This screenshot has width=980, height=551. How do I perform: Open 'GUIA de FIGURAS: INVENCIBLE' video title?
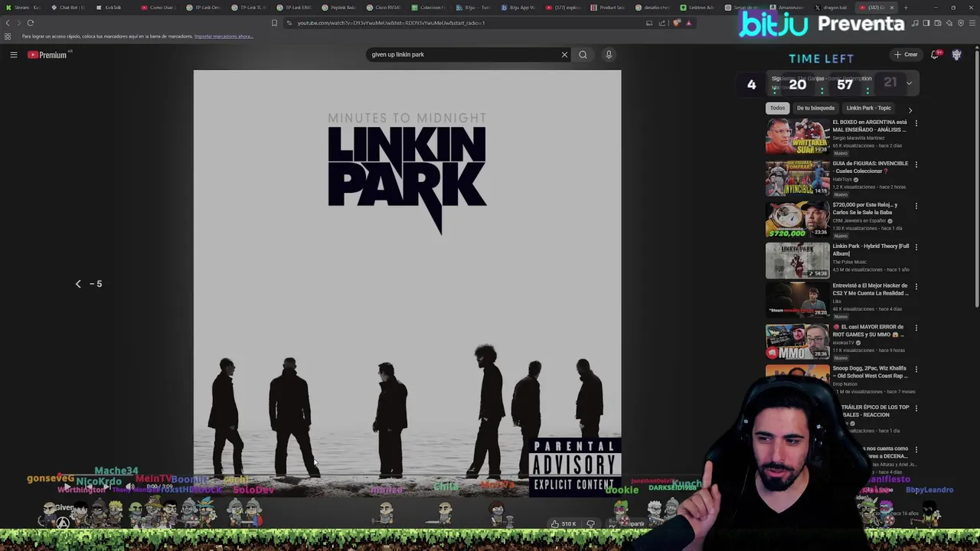871,167
